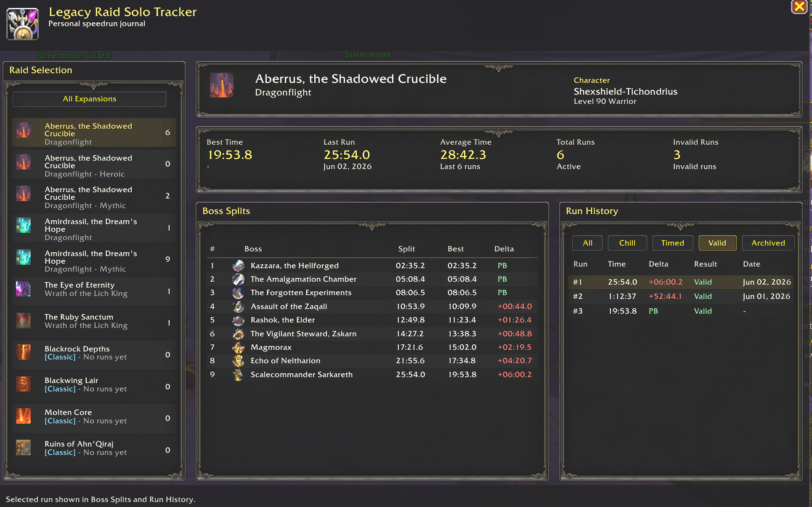Click the Kazzara, the Hellforged boss icon
This screenshot has height=507, width=812.
tap(238, 265)
